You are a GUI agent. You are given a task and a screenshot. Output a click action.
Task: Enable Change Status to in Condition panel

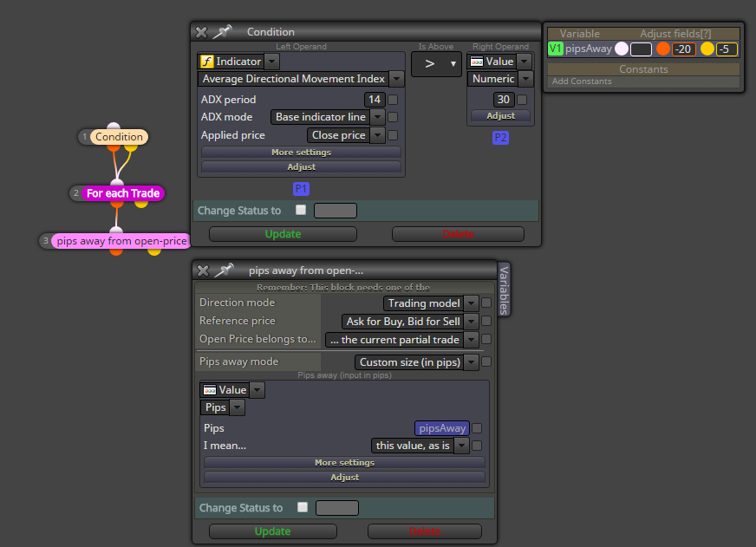(x=301, y=210)
